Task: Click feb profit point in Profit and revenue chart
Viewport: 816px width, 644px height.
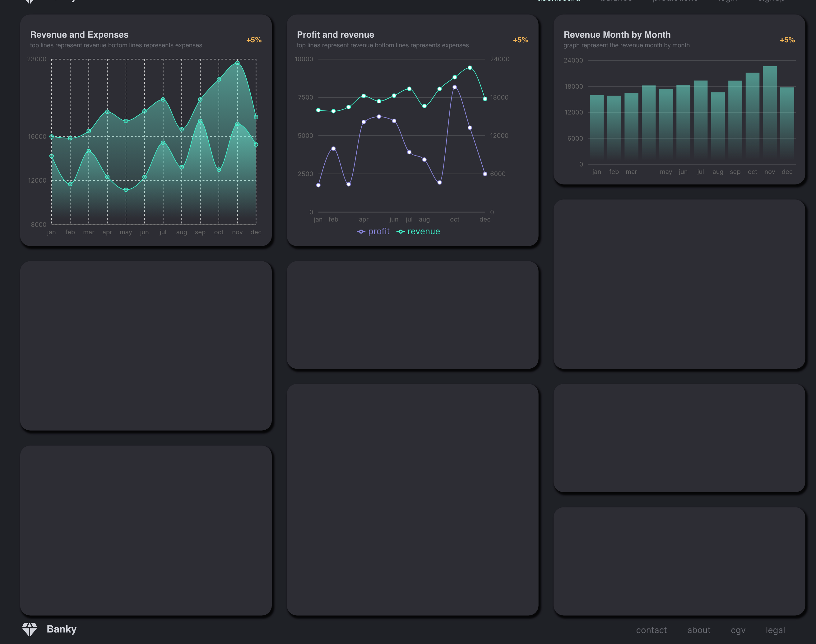Action: (333, 149)
